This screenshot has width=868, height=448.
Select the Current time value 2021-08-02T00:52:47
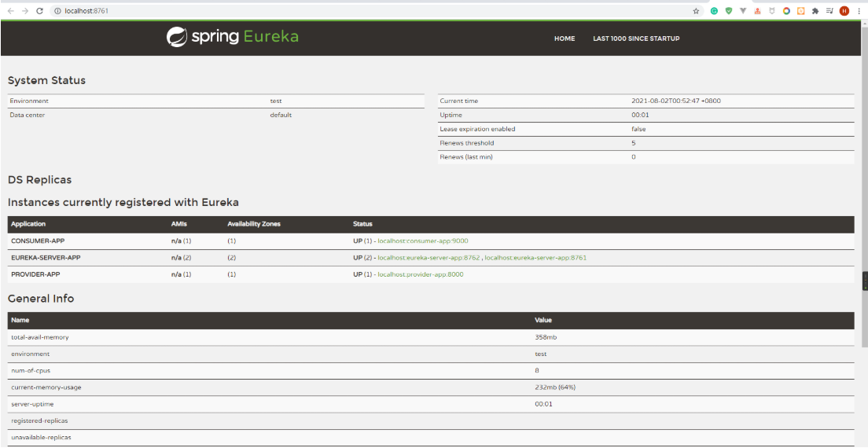pos(676,101)
